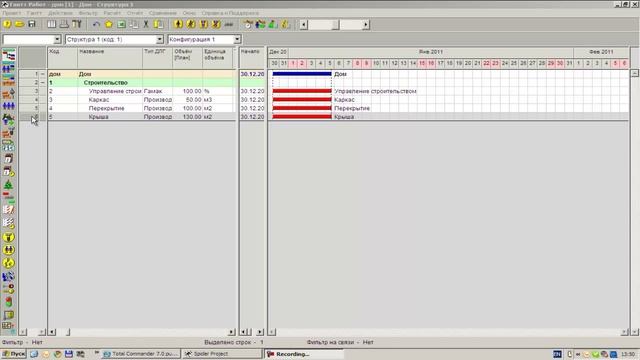This screenshot has height=360, width=640.
Task: Open the hammer tools settings icon
Action: 76,24
